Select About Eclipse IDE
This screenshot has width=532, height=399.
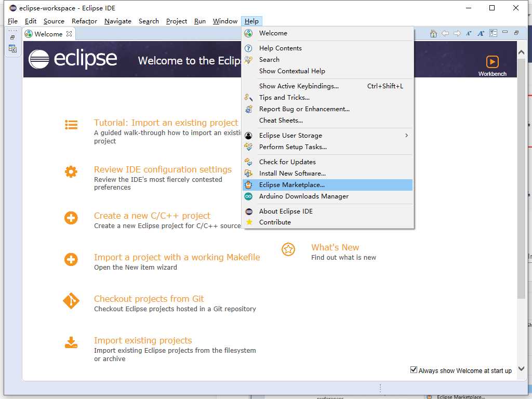click(x=328, y=211)
